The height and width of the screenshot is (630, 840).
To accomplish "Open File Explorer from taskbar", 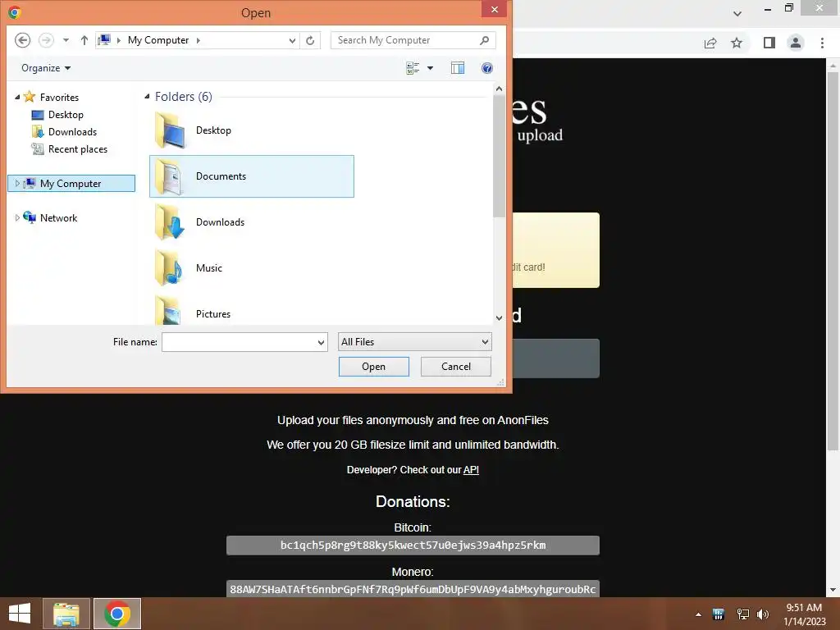I will point(66,614).
